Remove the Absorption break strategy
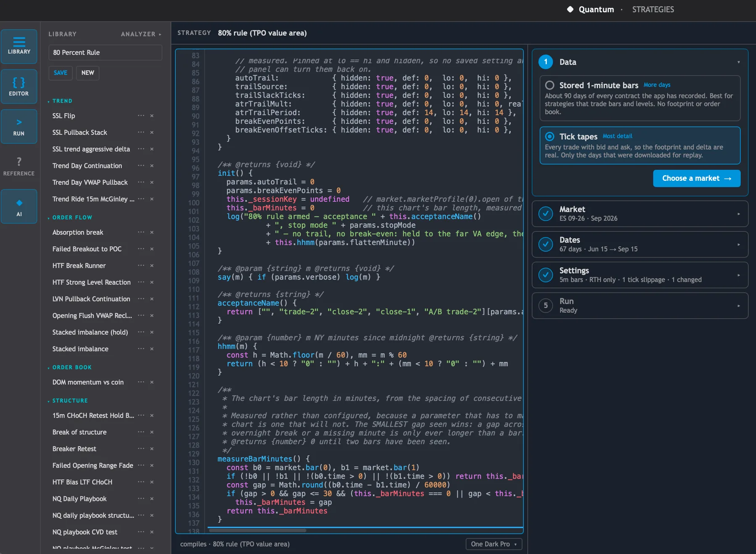This screenshot has width=756, height=554. pyautogui.click(x=152, y=232)
